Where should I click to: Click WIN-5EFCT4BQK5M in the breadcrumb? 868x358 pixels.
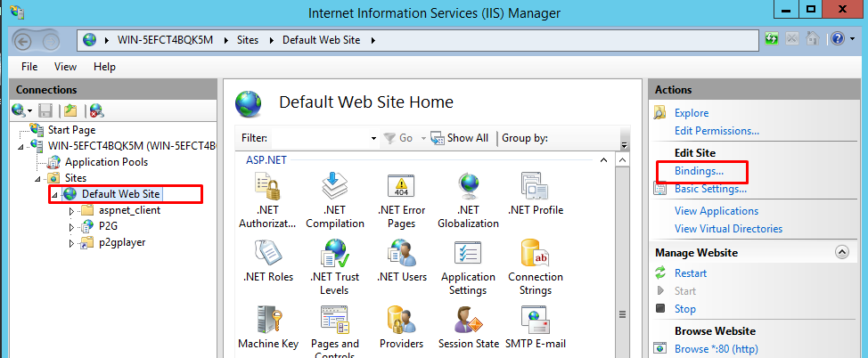tap(165, 40)
